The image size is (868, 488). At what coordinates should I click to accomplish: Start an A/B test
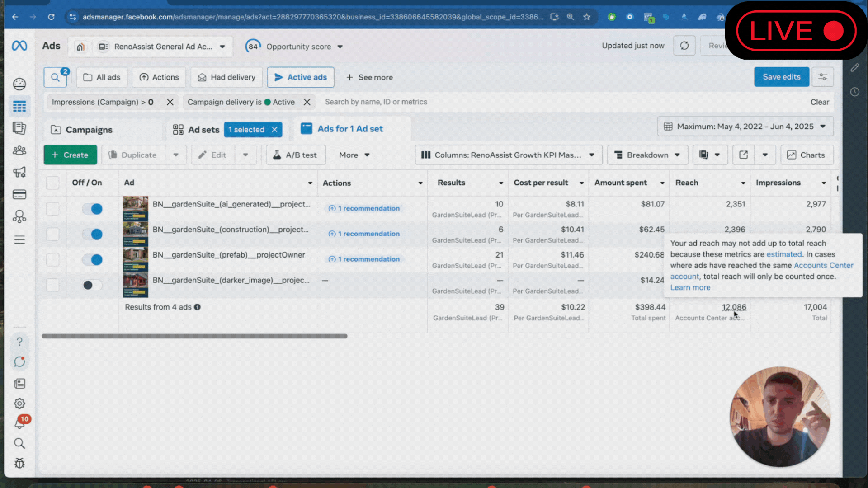click(296, 155)
